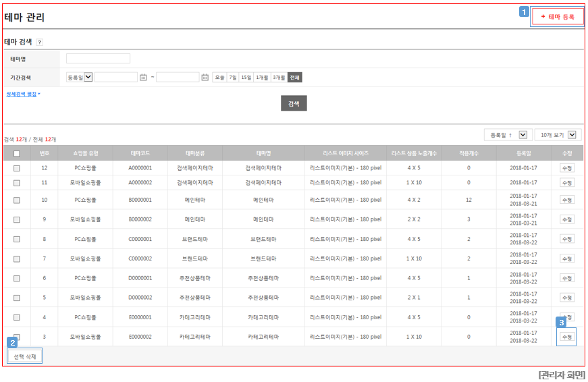
Task: Click 수정 for theme code E0000002
Action: [567, 337]
